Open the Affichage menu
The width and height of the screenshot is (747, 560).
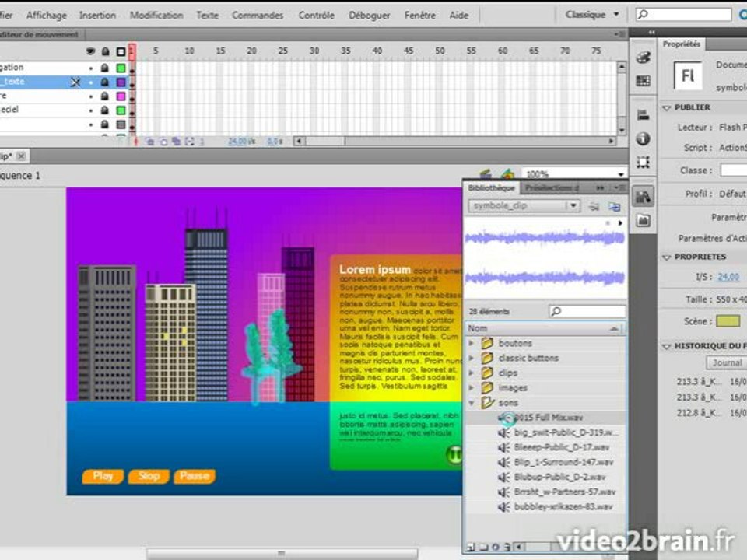click(47, 16)
